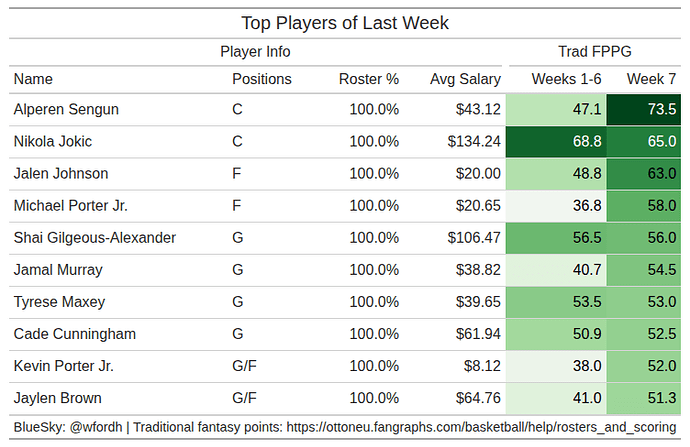Click the Avg Salary column header

[465, 79]
